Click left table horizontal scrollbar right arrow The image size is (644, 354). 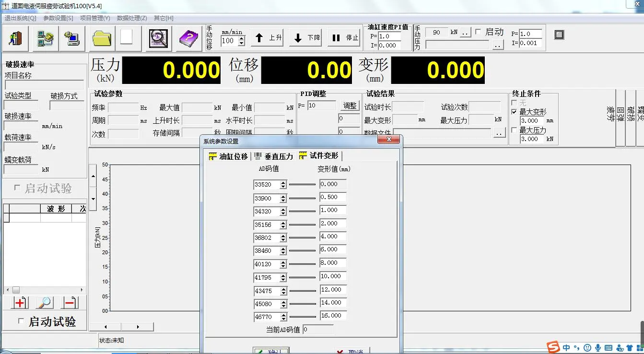pos(82,290)
